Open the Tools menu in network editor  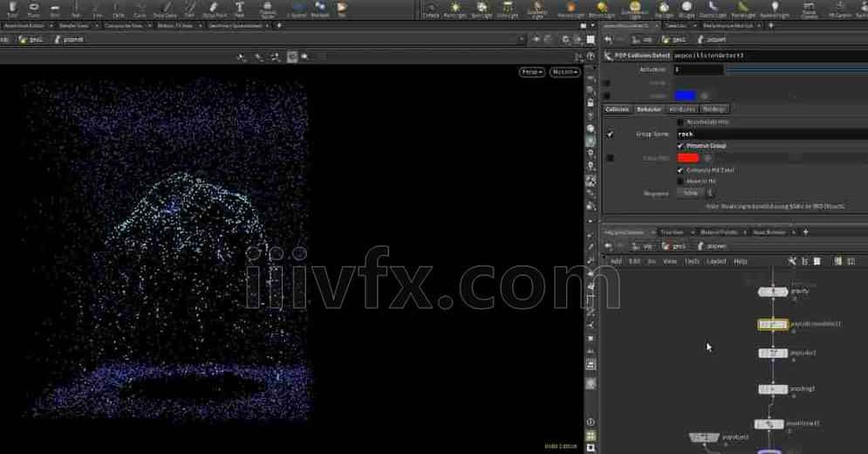click(693, 261)
